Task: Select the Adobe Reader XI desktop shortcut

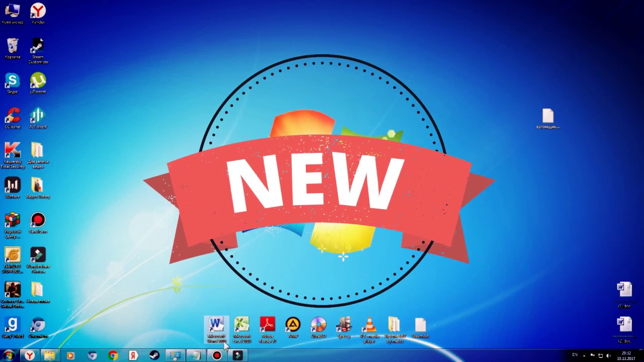Action: pyautogui.click(x=267, y=330)
